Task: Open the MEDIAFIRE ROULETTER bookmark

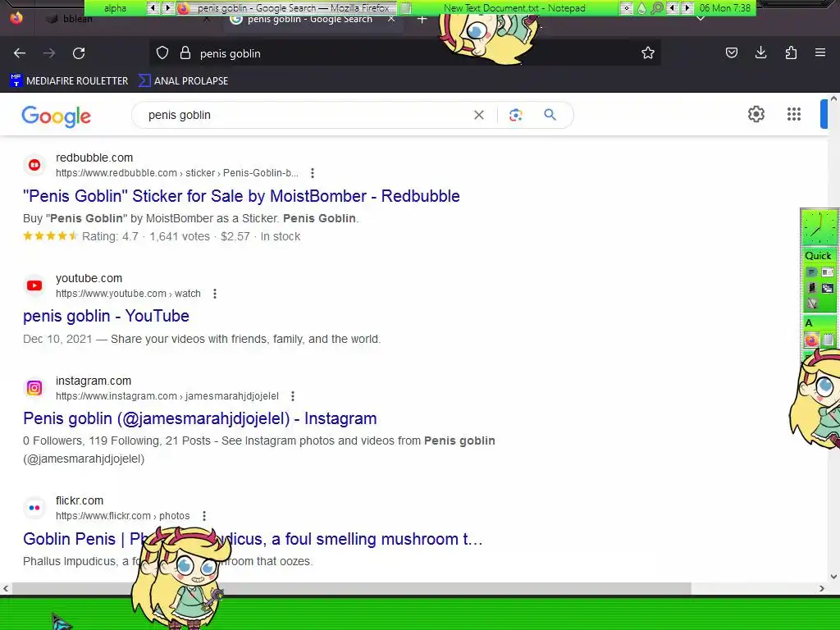Action: (69, 81)
